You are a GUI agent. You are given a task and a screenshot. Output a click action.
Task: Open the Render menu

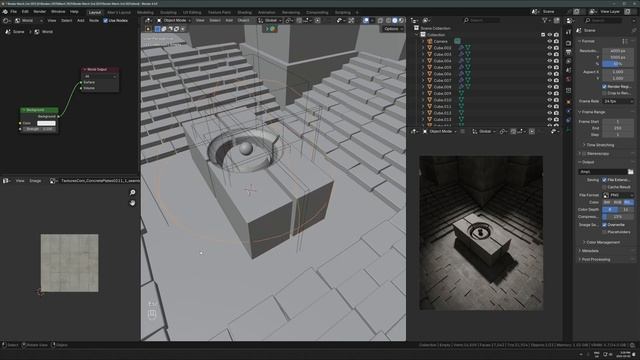pyautogui.click(x=40, y=12)
